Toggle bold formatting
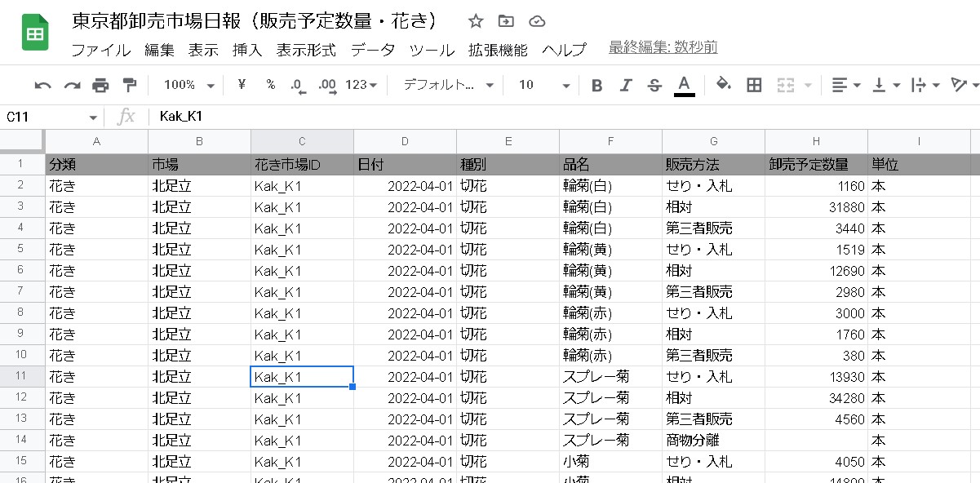980x483 pixels. point(596,85)
